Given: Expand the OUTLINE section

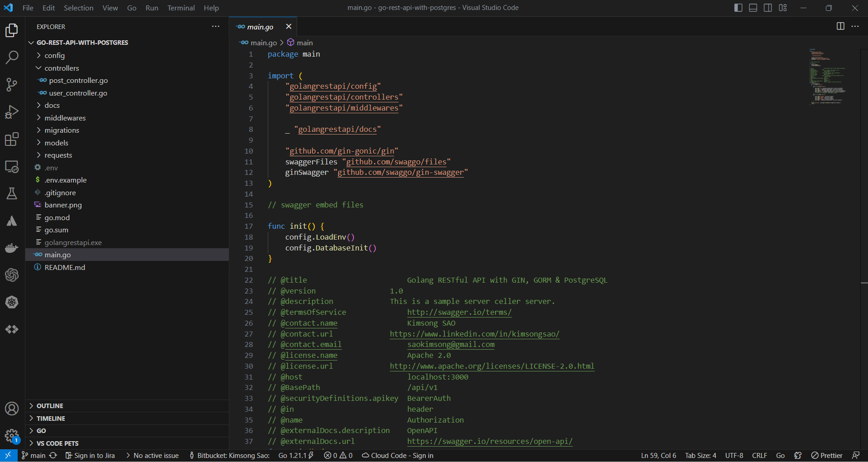Looking at the screenshot, I should click(x=127, y=406).
